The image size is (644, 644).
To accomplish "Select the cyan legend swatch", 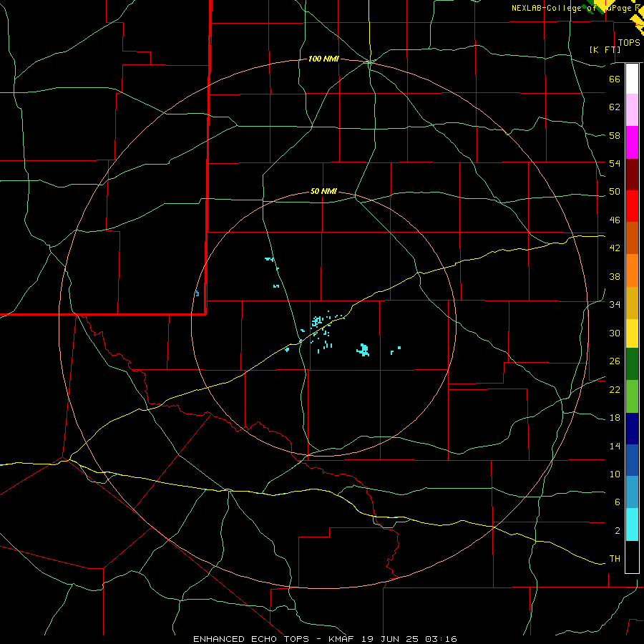I will [x=632, y=525].
